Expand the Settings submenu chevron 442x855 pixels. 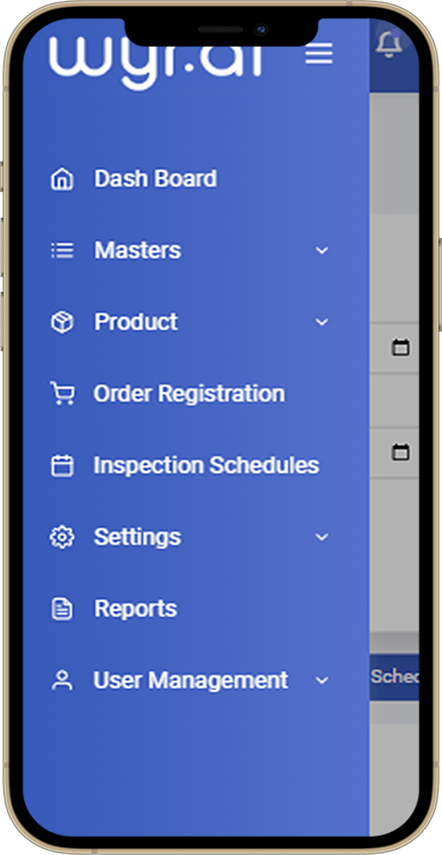pyautogui.click(x=322, y=537)
